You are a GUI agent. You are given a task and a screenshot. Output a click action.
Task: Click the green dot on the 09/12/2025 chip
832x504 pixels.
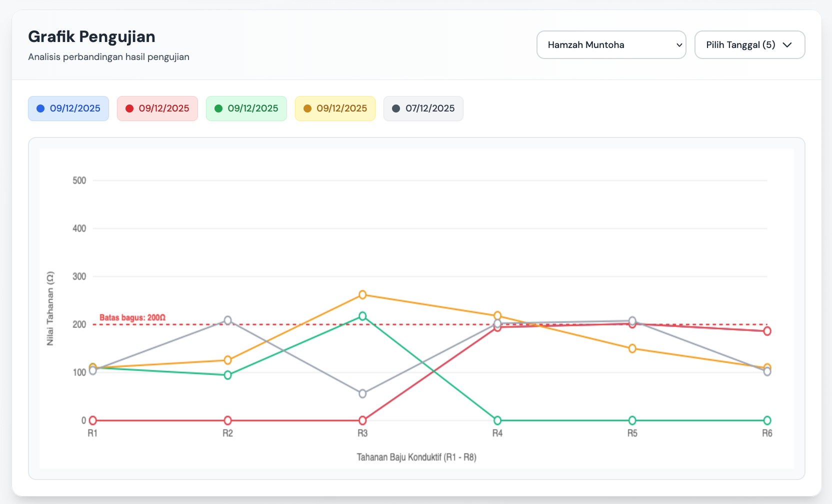(x=218, y=108)
